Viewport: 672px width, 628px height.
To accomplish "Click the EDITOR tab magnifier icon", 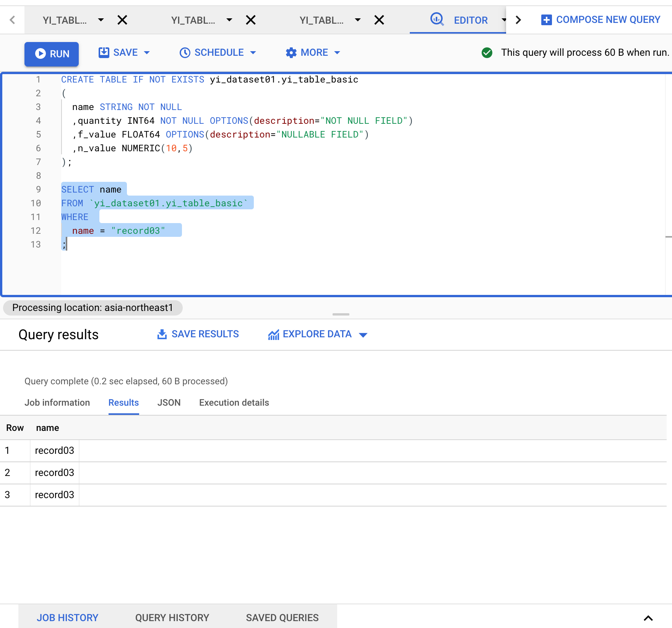I will [x=437, y=19].
